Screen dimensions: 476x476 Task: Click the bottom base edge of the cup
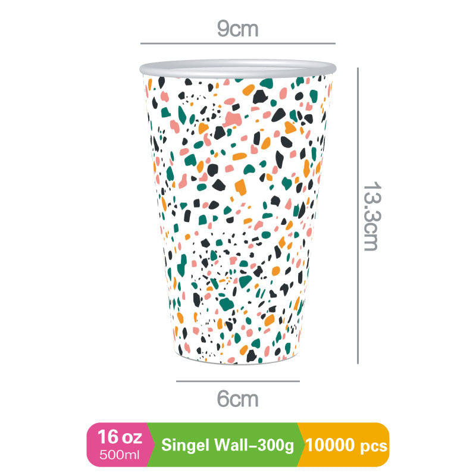(x=238, y=362)
